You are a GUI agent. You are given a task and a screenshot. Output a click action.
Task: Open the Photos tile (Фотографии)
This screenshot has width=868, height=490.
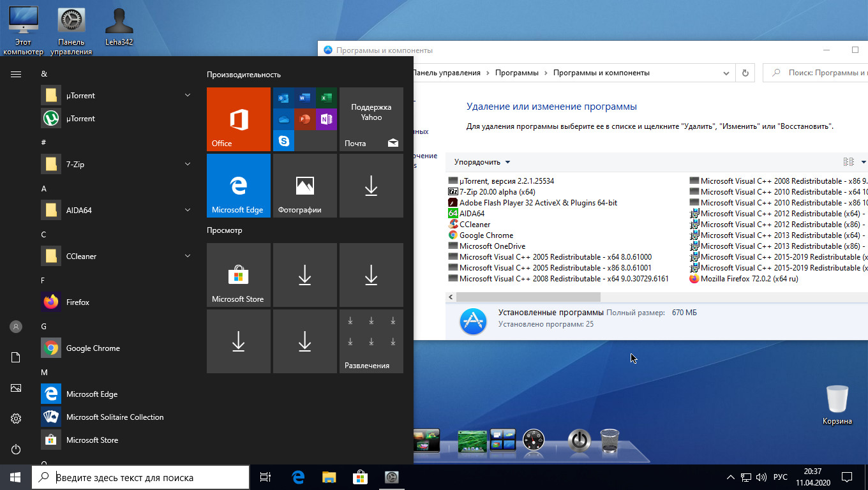pyautogui.click(x=305, y=186)
